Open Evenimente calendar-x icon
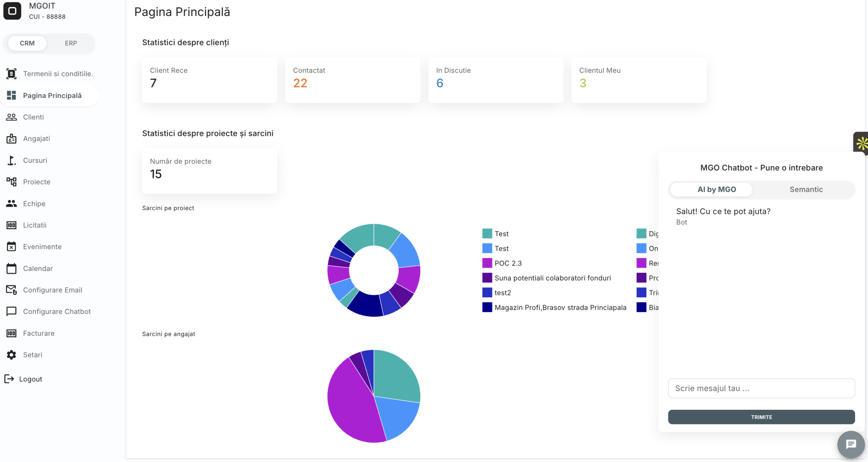The width and height of the screenshot is (868, 462). [11, 247]
